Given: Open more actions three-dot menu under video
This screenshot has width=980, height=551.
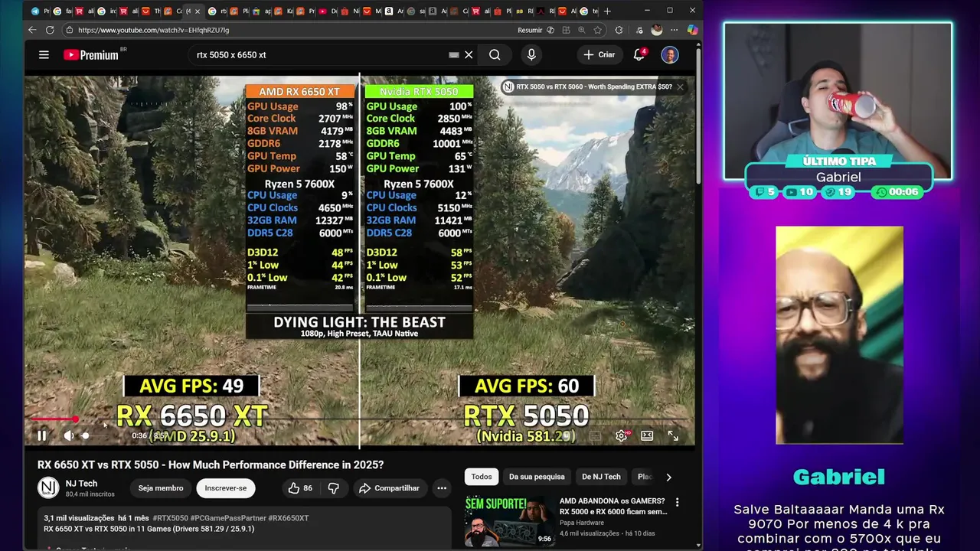Looking at the screenshot, I should [442, 488].
